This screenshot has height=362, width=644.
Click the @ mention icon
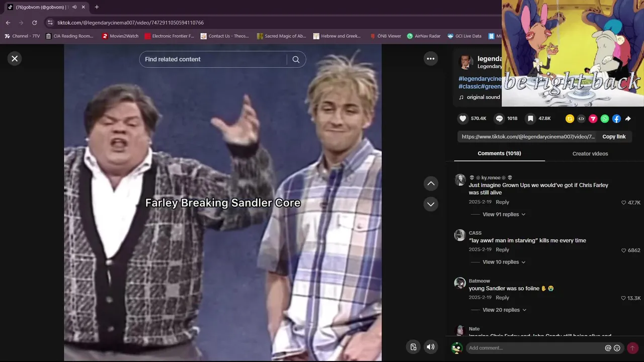608,348
